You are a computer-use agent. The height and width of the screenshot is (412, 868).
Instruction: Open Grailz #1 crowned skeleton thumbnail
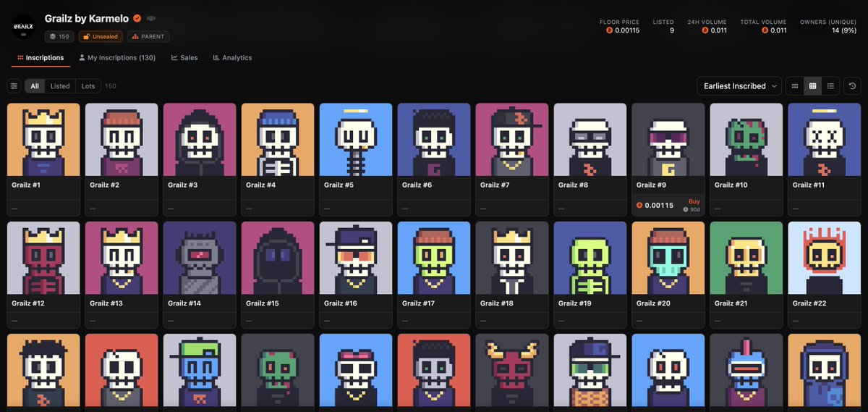pos(43,140)
